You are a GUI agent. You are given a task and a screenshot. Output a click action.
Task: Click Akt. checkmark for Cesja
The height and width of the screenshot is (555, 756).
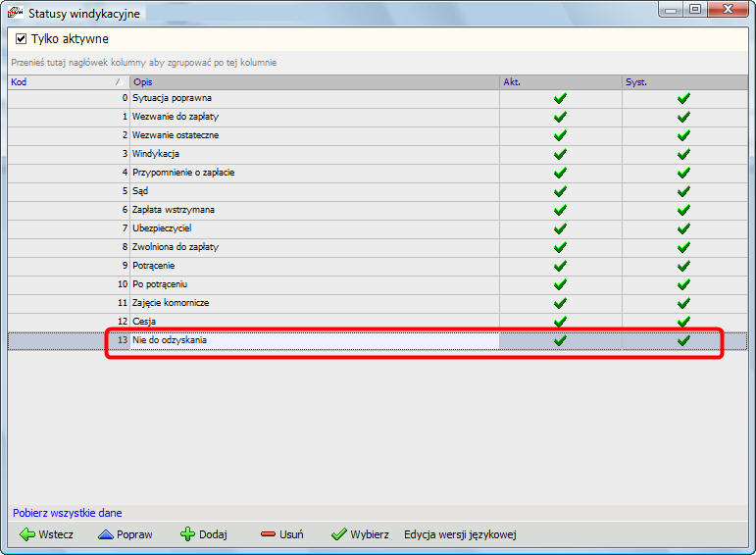click(x=560, y=322)
